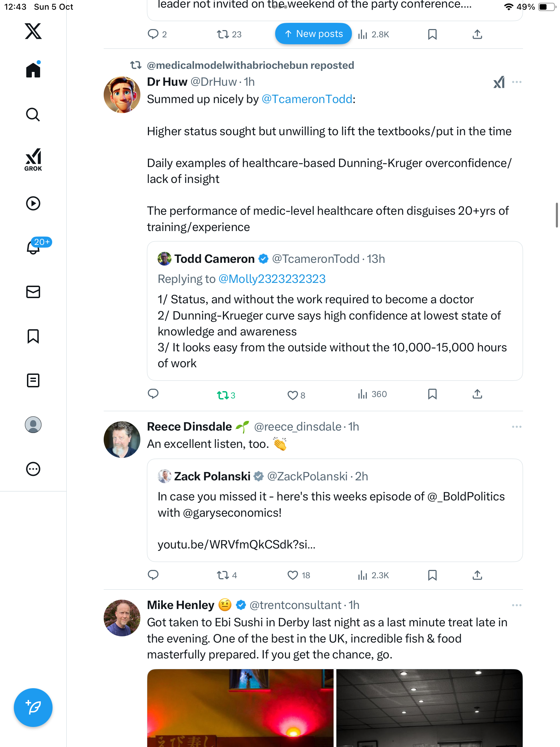This screenshot has height=747, width=560.
Task: Open Grok from the sidebar
Action: point(33,159)
